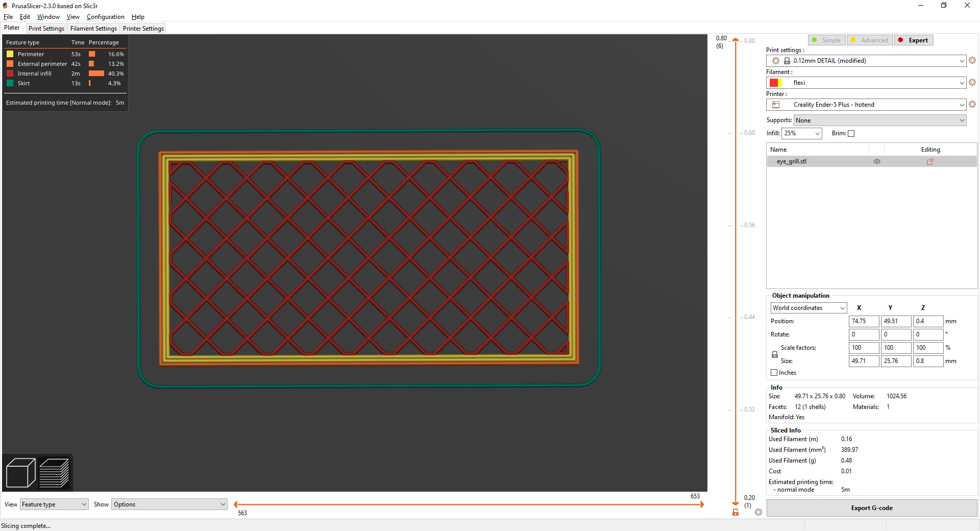Screen dimensions: 980x531
Task: Switch to the Print Settings tab
Action: 46,29
